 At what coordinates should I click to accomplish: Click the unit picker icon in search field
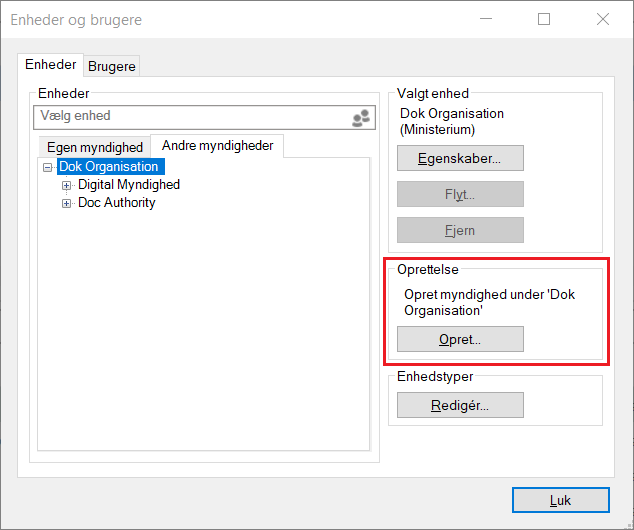361,118
